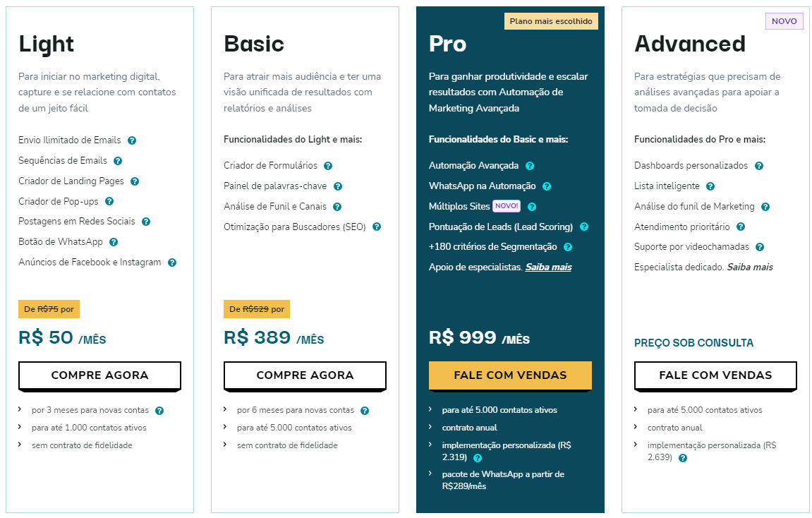Click help icon next to Pontuação de Leads
This screenshot has width=812, height=518.
(583, 227)
